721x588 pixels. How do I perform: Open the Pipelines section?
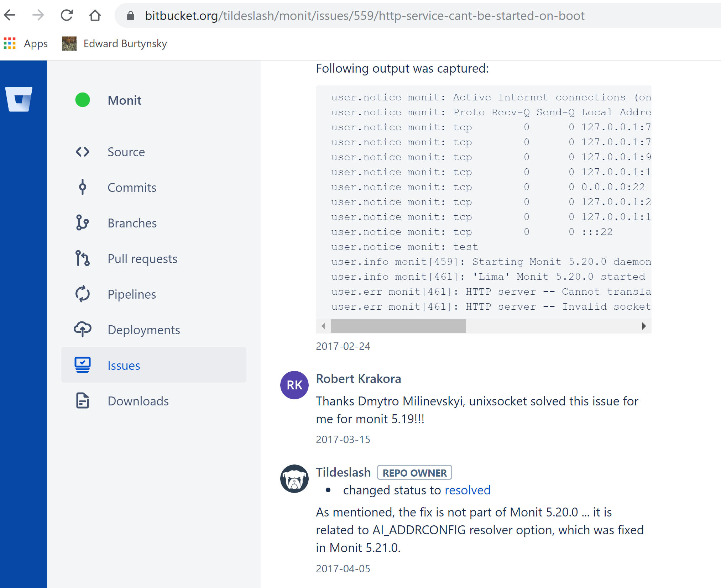pos(131,294)
